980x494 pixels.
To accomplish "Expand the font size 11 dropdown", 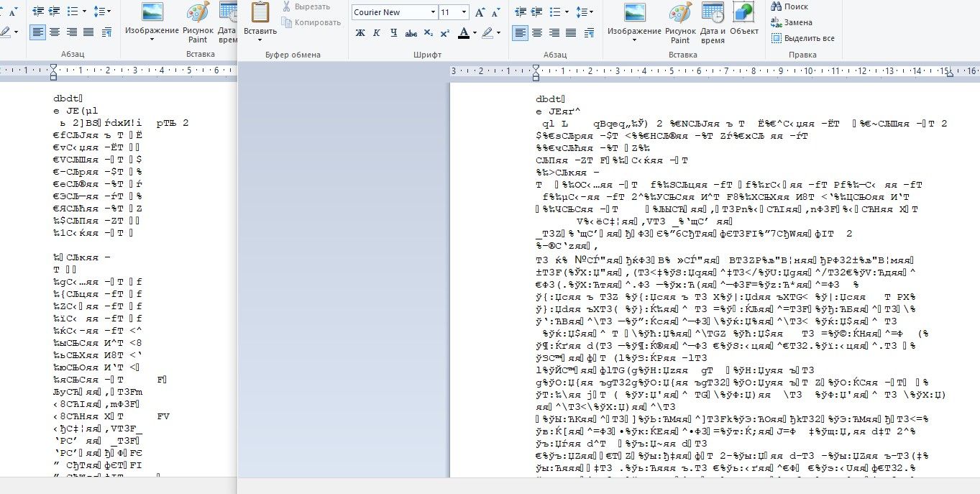I will (464, 12).
